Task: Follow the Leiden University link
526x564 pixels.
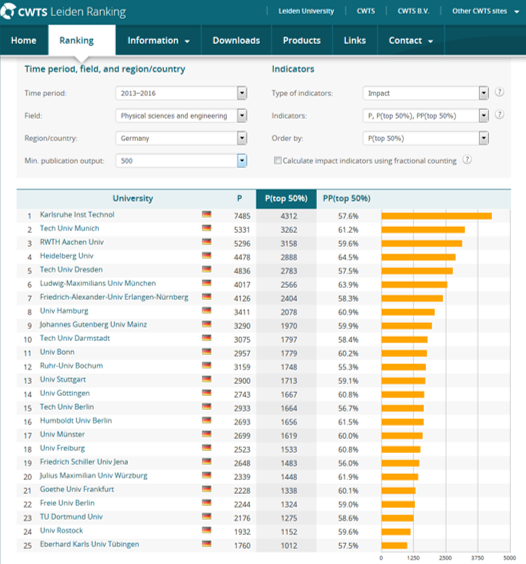Action: [x=306, y=11]
